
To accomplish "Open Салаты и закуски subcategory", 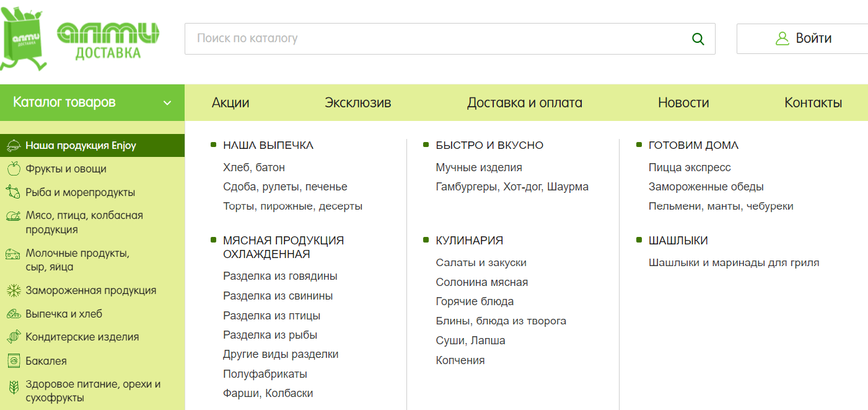I will click(x=481, y=263).
